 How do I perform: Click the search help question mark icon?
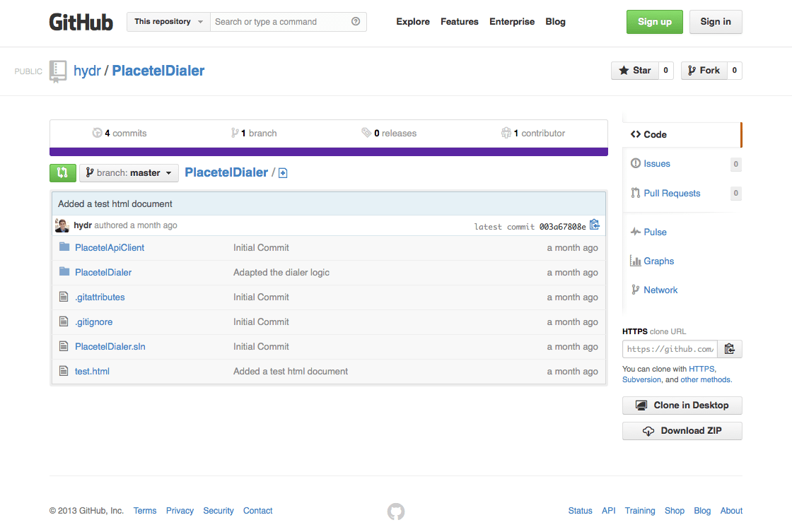pyautogui.click(x=356, y=21)
